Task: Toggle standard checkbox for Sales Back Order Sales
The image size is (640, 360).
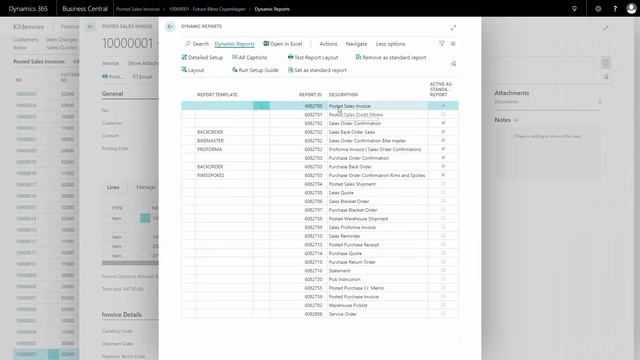Action: 443,132
